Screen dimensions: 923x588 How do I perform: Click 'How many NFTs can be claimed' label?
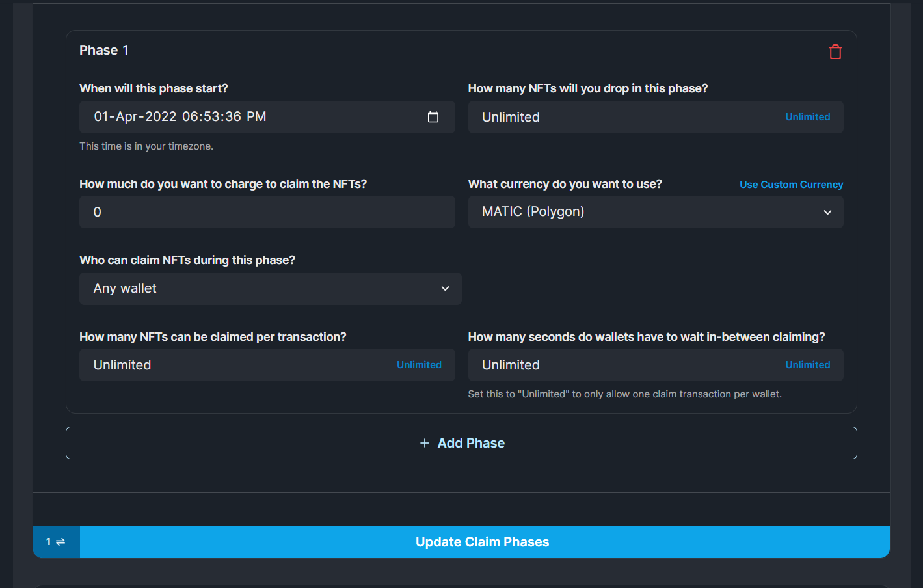tap(213, 337)
